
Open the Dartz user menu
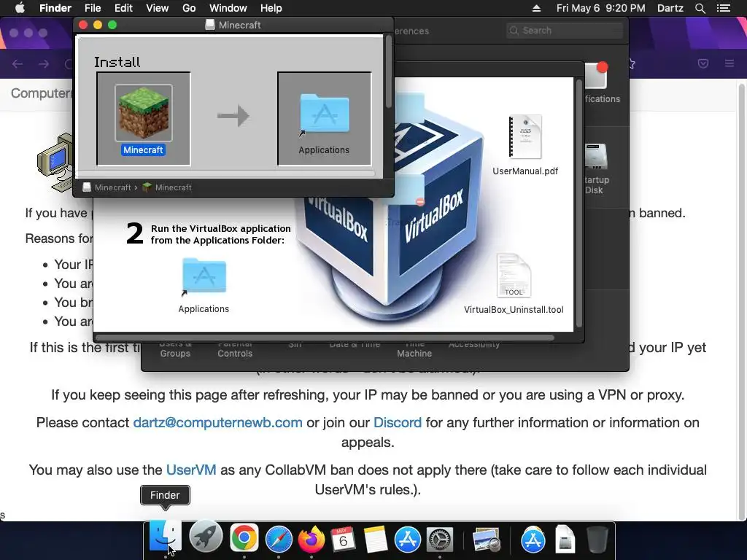click(670, 8)
